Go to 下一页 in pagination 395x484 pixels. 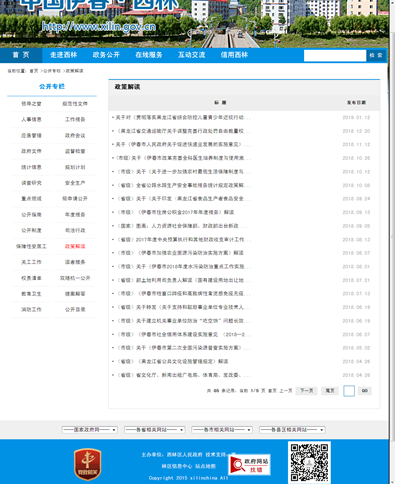point(306,391)
